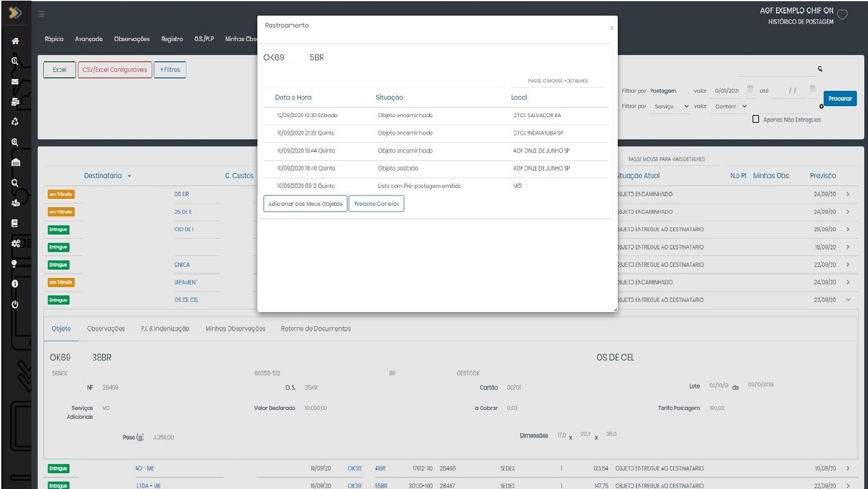Click recipient link 'OS DE CEL' in table

point(186,300)
